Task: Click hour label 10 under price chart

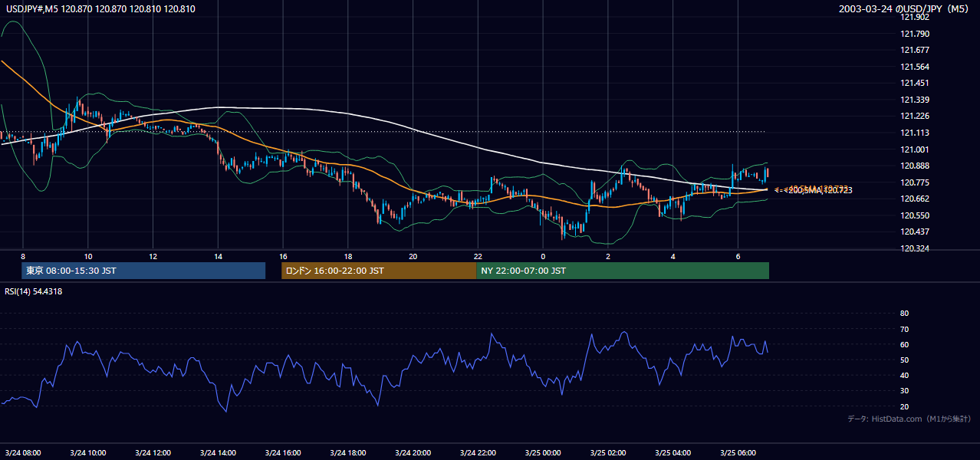Action: 88,256
